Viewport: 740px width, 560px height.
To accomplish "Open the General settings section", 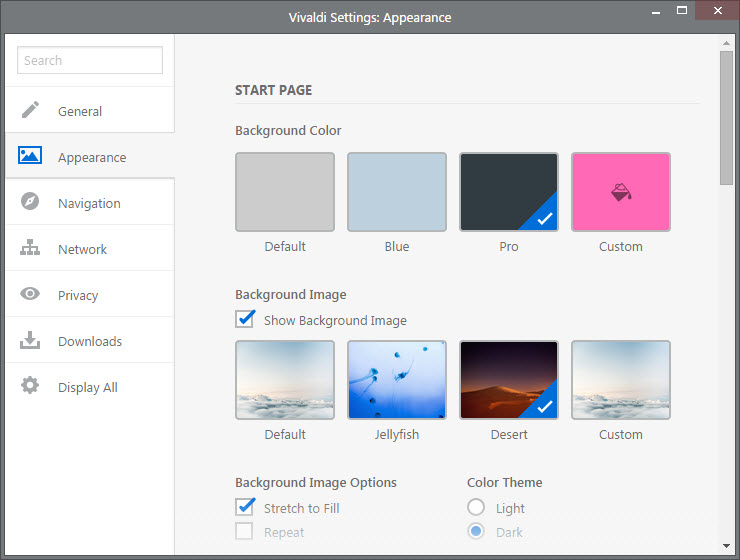I will click(90, 110).
